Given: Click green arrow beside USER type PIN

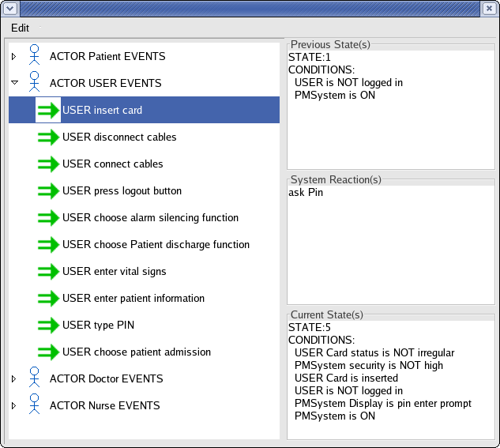Looking at the screenshot, I should (49, 326).
